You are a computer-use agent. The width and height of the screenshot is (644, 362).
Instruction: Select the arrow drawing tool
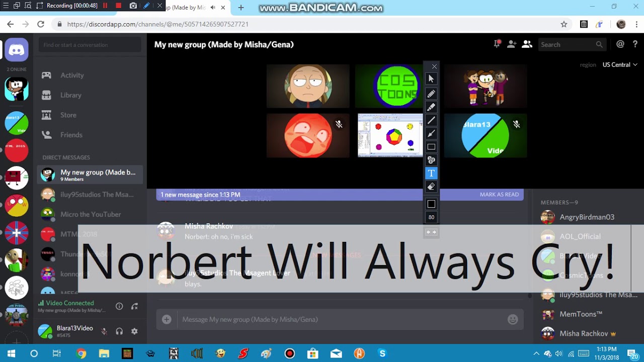point(431,133)
